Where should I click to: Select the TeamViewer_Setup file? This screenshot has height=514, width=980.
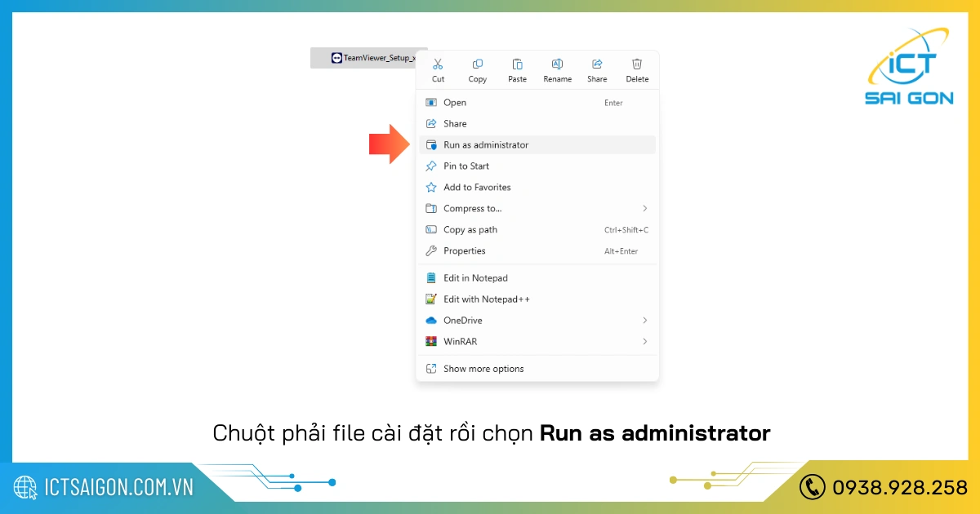pos(363,58)
